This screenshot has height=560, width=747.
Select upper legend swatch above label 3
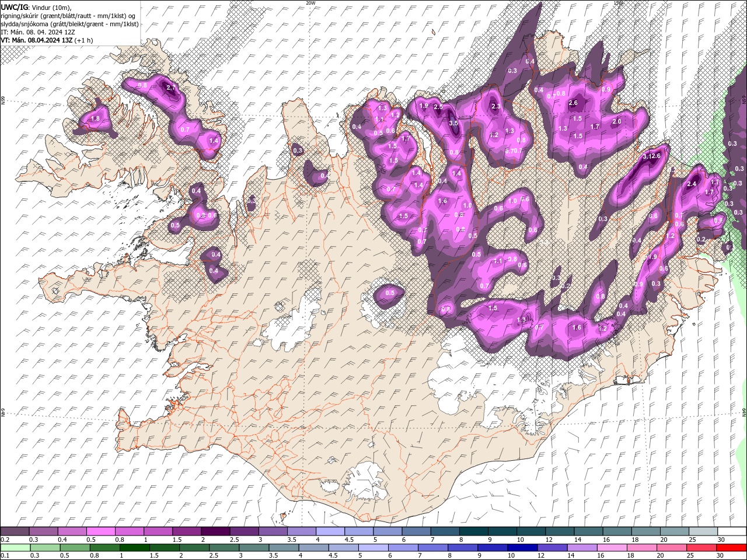pos(273,531)
